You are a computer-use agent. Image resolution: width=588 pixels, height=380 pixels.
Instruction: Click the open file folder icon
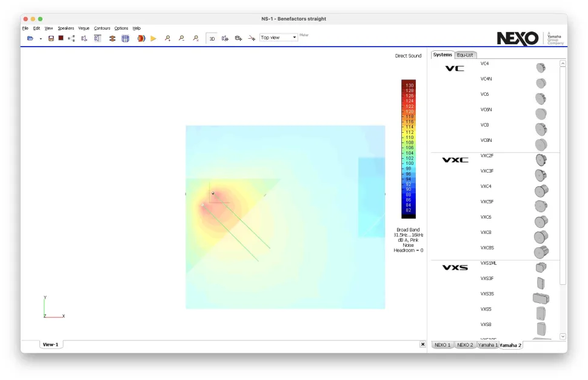pyautogui.click(x=30, y=38)
